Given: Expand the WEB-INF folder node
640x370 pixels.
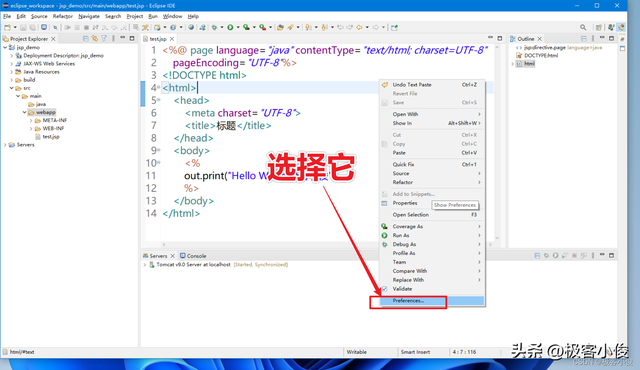Looking at the screenshot, I should 31,129.
